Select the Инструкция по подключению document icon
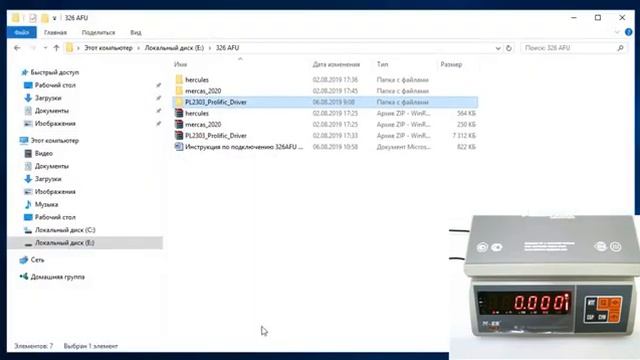The image size is (640, 360). (x=179, y=147)
